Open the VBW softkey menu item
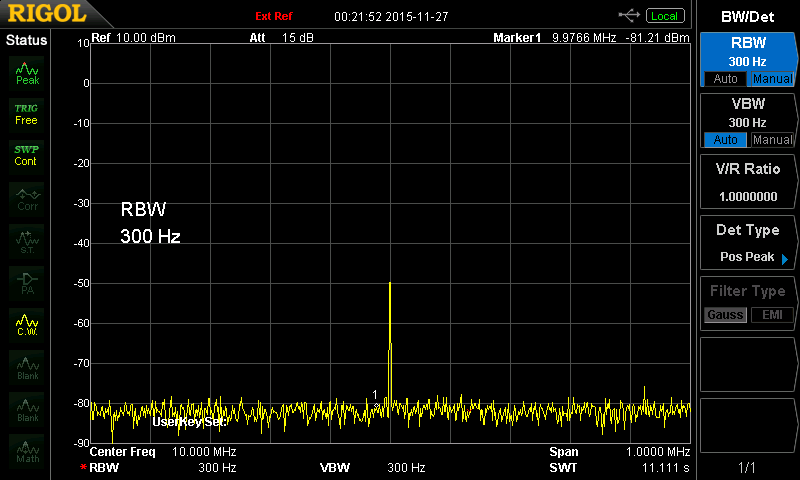Screen dimensions: 800x480 click(748, 120)
